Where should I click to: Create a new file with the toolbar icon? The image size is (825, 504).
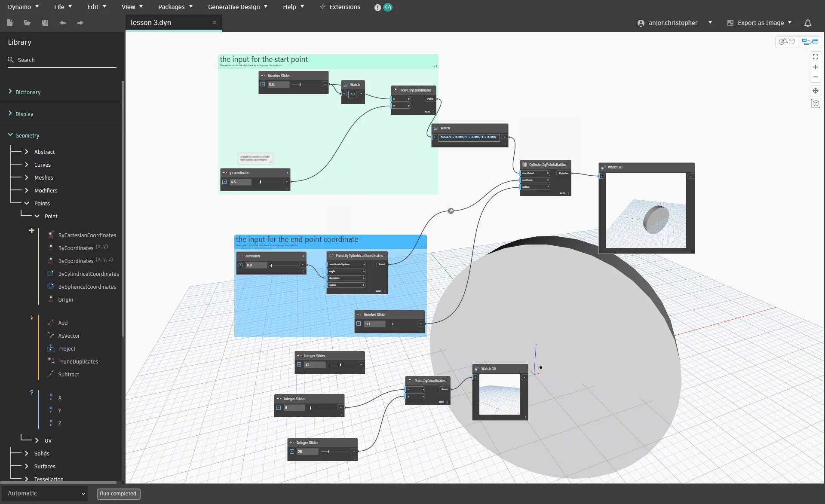10,23
